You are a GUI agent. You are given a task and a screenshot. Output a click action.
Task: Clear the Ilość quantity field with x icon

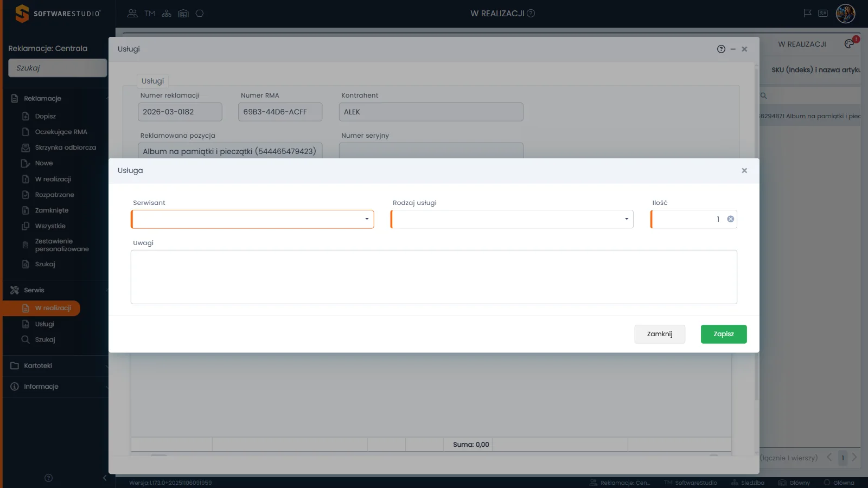tap(730, 219)
